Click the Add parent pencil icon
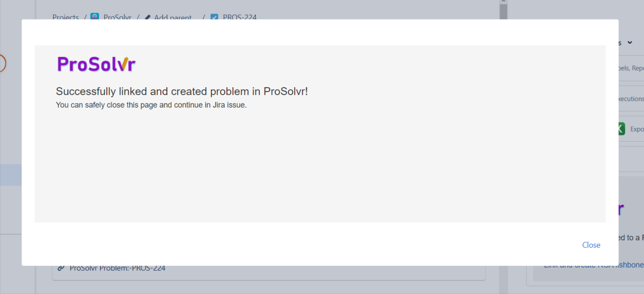Screen dimensions: 644x294 (x=148, y=17)
